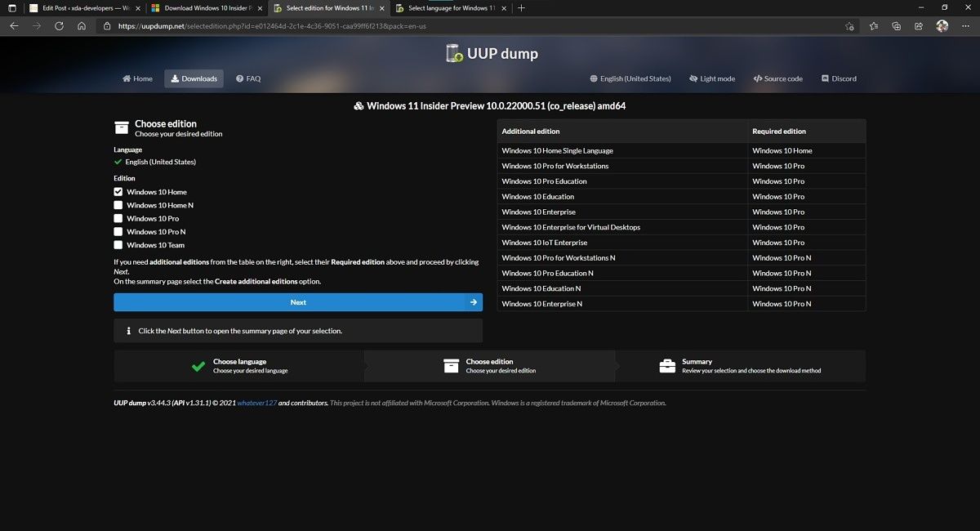Switch to Select language for Windows 11 tab

(451, 8)
